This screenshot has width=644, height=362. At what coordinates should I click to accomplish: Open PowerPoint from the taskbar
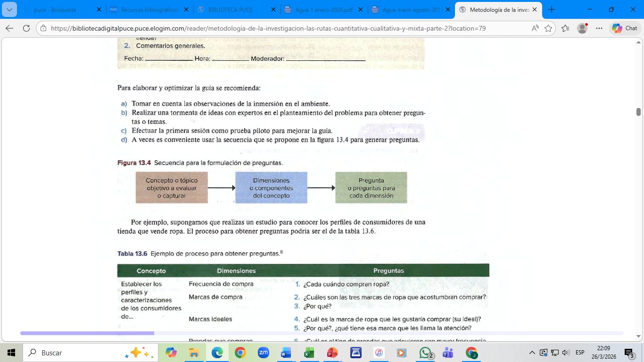[332, 353]
